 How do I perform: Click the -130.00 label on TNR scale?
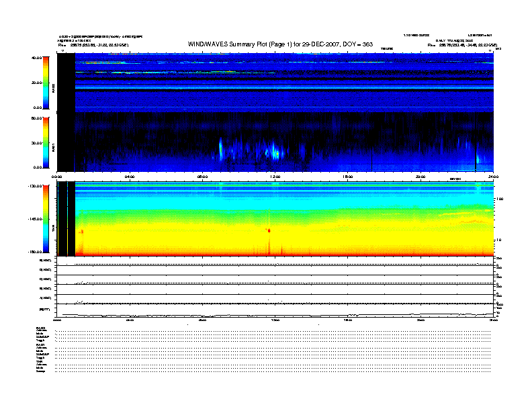(x=36, y=186)
